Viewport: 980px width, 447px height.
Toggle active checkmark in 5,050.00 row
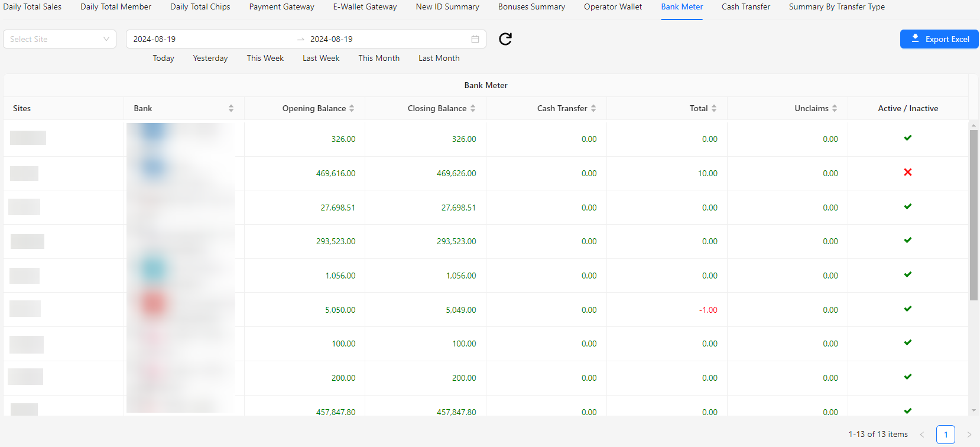908,309
